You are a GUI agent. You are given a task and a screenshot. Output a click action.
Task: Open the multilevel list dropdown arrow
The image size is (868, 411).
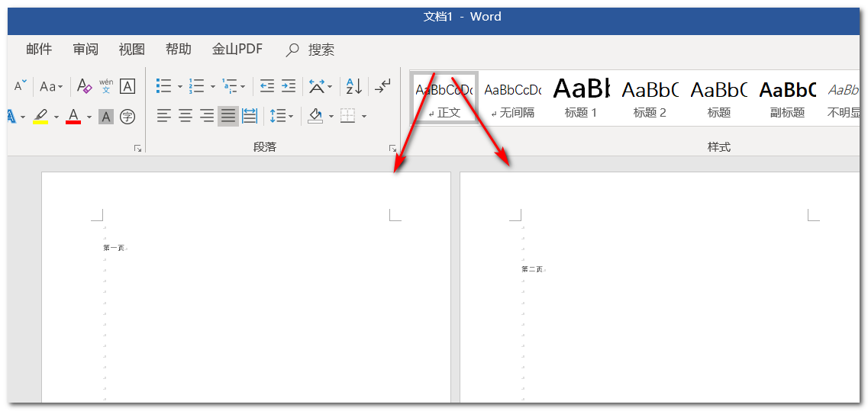point(244,87)
